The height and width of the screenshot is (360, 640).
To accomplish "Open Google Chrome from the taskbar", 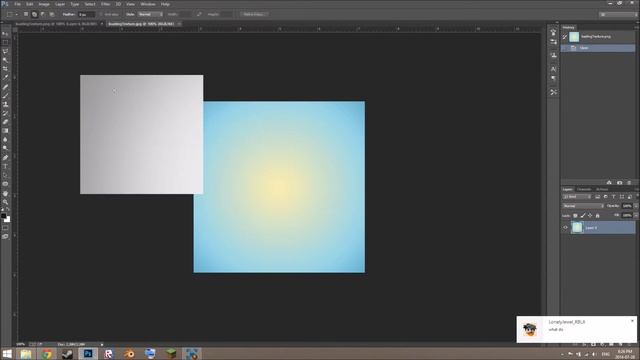I will pos(47,353).
